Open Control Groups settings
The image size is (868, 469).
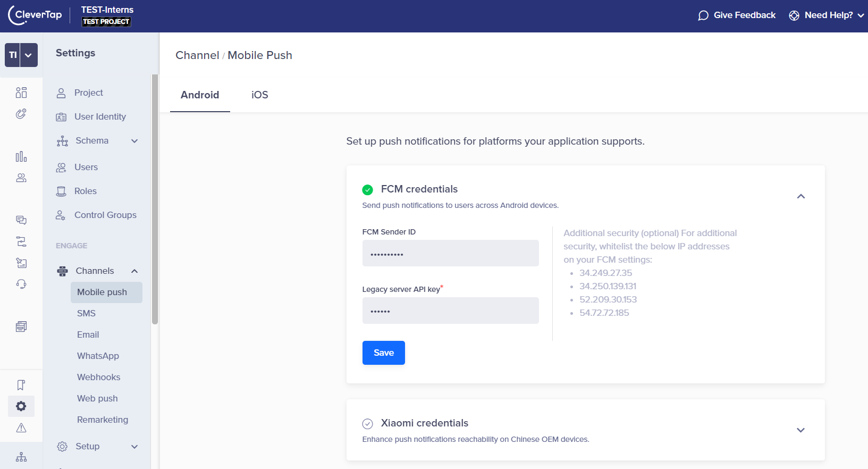point(105,215)
